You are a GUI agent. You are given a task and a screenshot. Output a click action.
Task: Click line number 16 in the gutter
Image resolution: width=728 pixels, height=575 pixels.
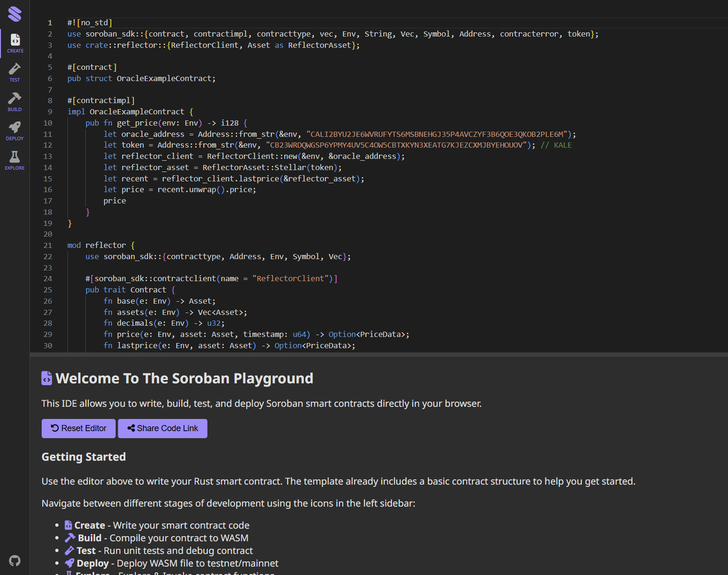pyautogui.click(x=49, y=189)
